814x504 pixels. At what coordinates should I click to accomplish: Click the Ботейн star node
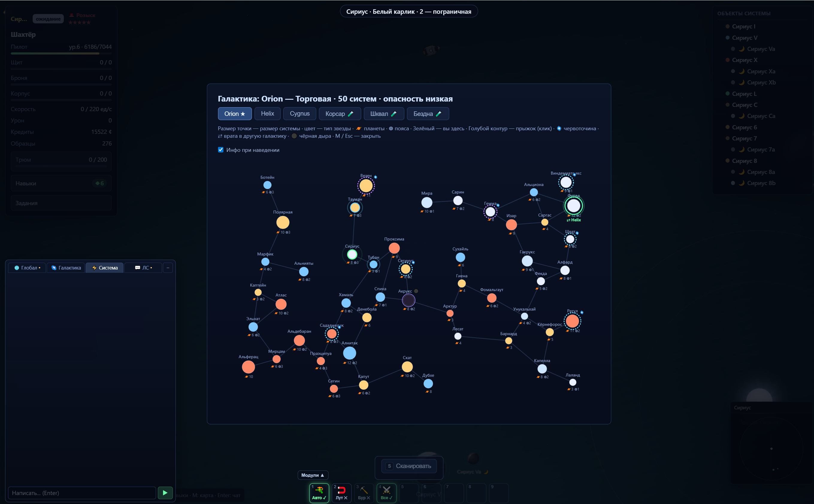267,185
